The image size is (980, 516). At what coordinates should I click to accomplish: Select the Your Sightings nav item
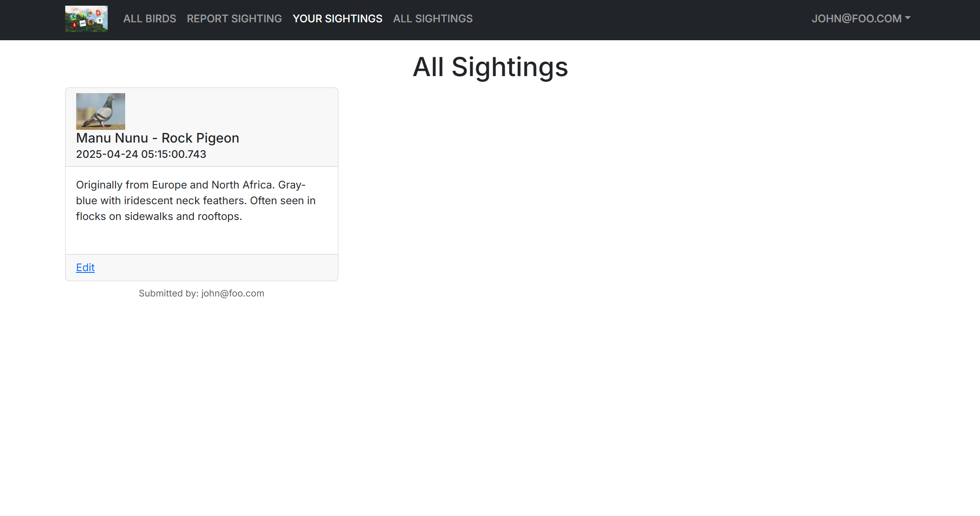(x=337, y=19)
